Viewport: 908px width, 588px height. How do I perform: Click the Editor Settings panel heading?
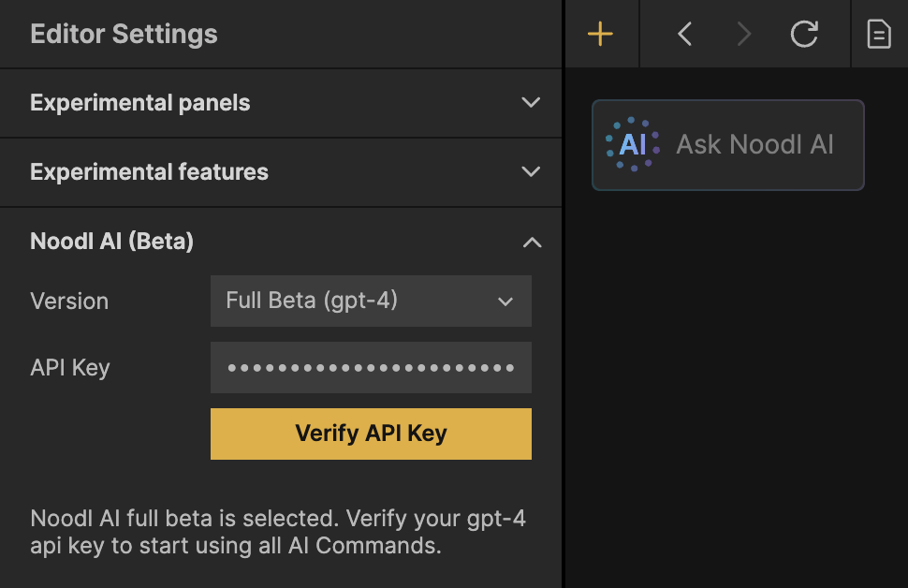pyautogui.click(x=124, y=35)
